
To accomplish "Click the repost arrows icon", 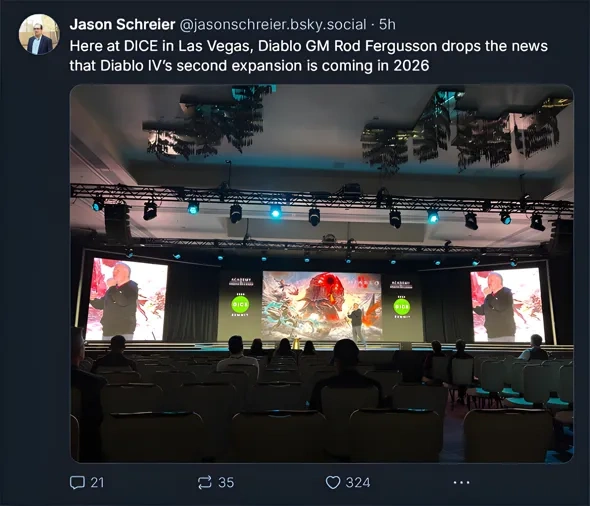I will (x=205, y=482).
